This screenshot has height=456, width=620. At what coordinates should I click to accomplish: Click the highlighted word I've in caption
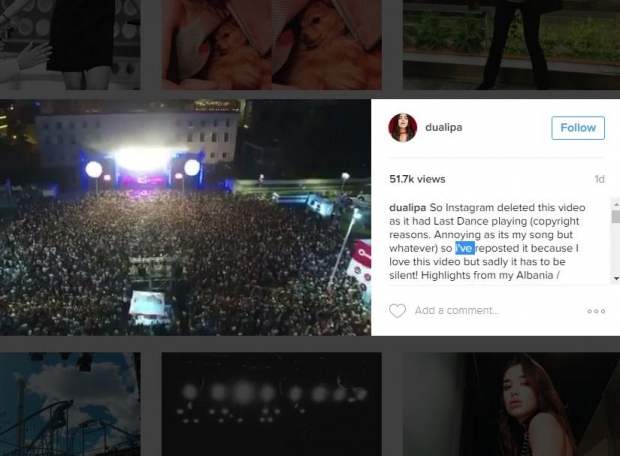click(465, 248)
